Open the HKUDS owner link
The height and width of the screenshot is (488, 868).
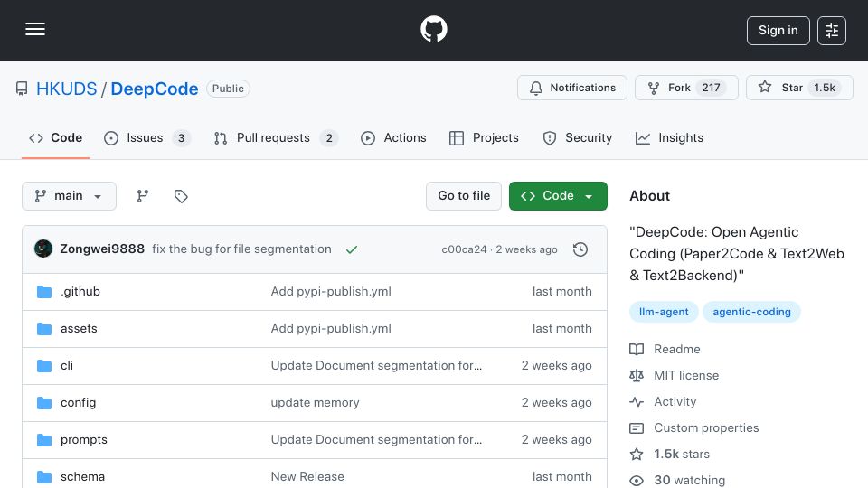pos(66,89)
